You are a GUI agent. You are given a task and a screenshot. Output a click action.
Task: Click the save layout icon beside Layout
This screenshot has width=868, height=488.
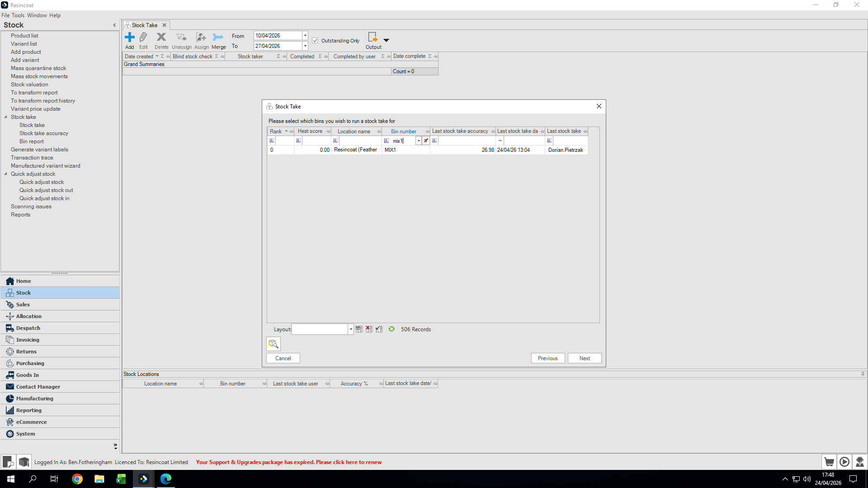(x=359, y=329)
